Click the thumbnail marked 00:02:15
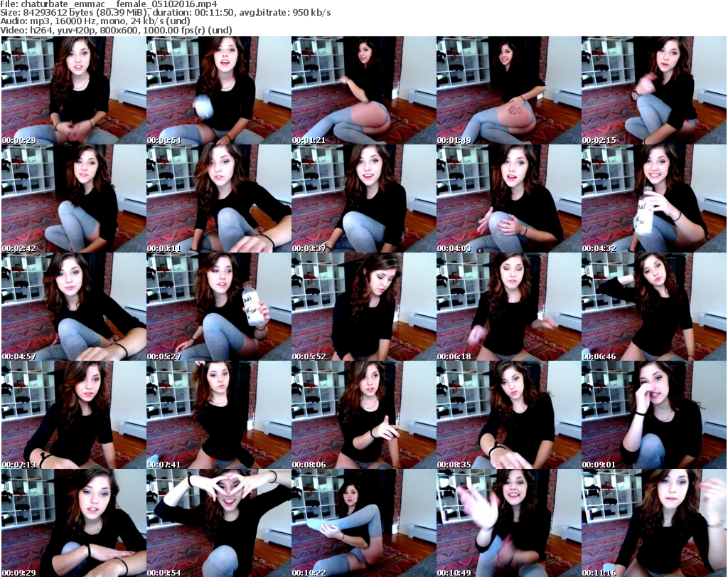The image size is (728, 577). 653,91
